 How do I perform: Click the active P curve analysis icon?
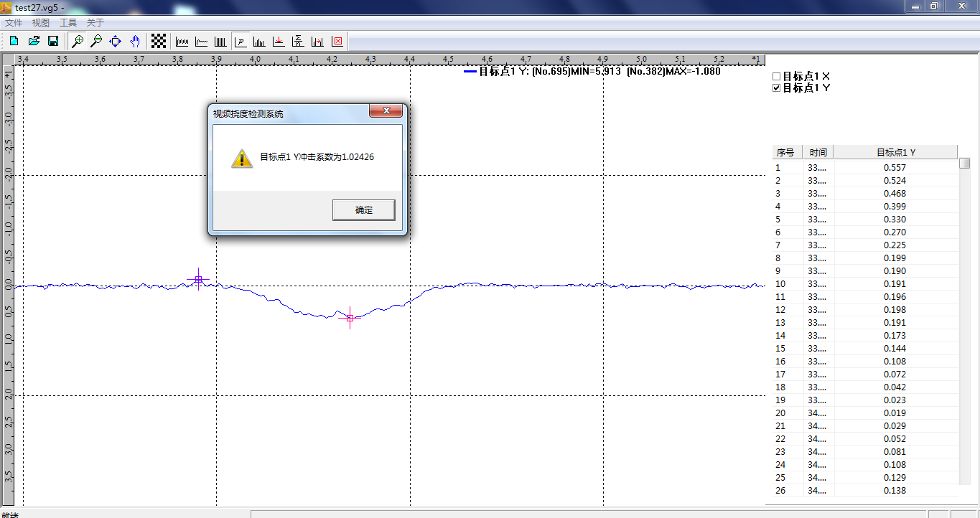coord(241,41)
